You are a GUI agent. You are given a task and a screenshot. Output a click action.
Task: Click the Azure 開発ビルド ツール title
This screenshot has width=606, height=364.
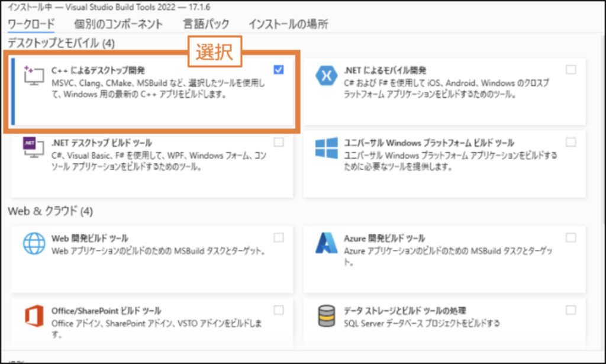coord(384,239)
